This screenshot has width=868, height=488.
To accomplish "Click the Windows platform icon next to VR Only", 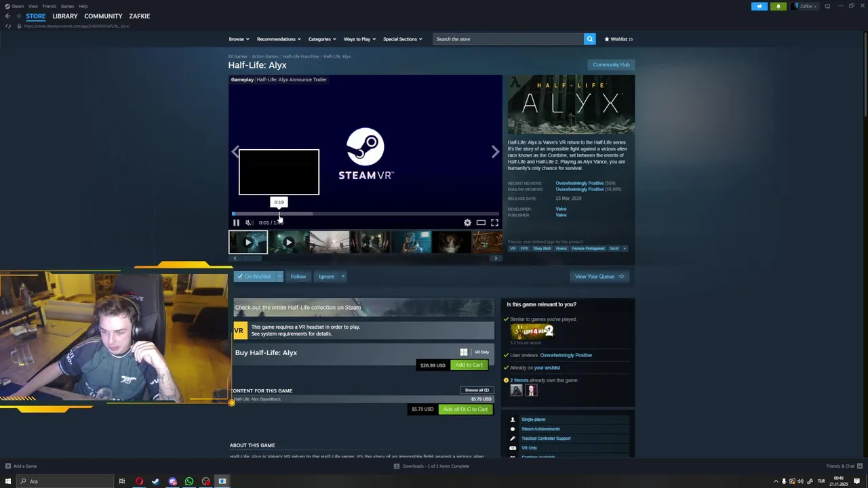I will point(464,352).
